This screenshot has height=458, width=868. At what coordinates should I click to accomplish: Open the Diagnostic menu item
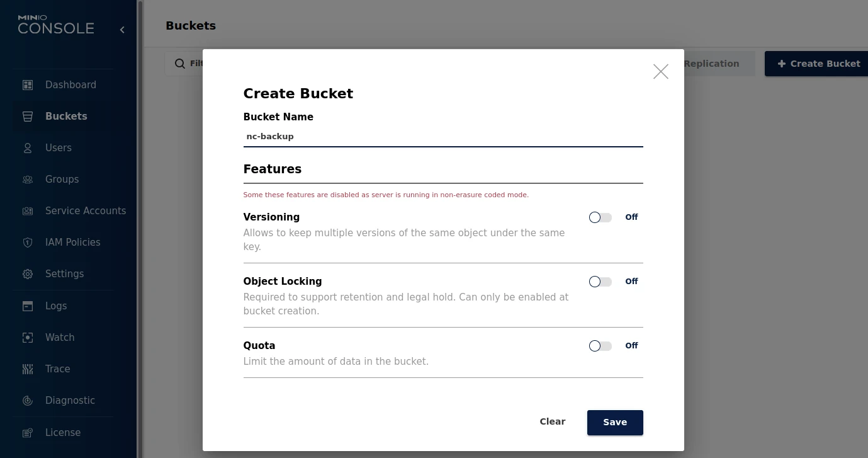pyautogui.click(x=63, y=401)
